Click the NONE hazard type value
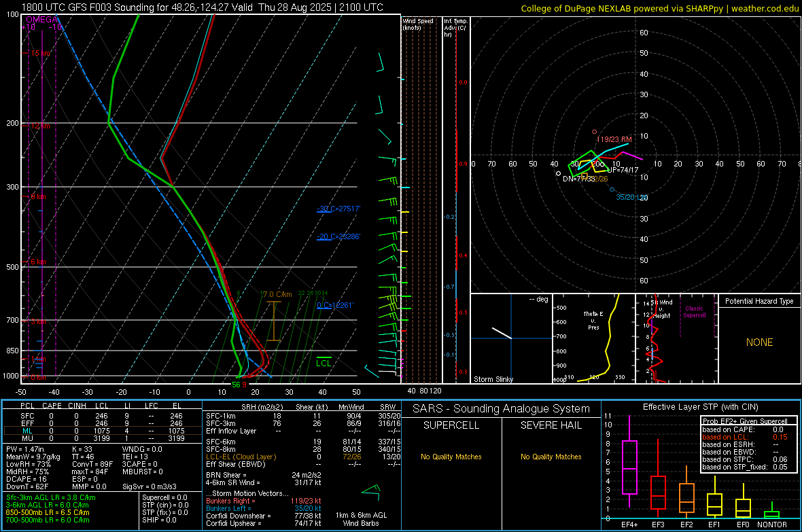This screenshot has height=532, width=802. tap(760, 342)
